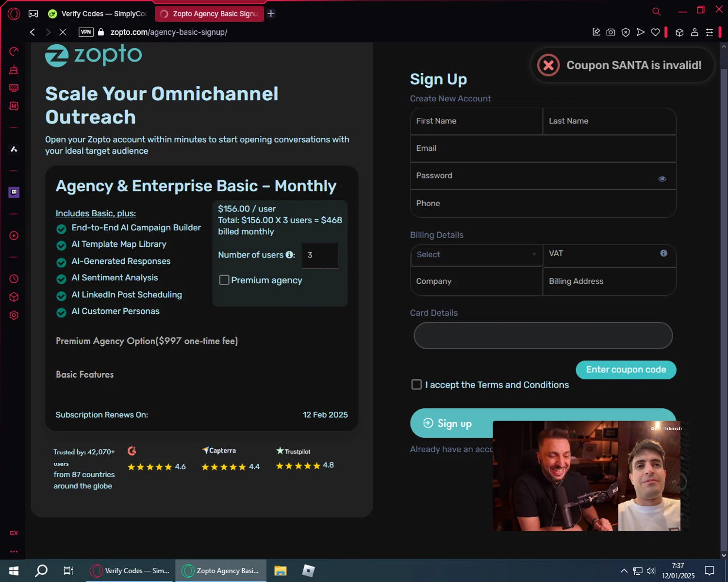This screenshot has height=582, width=728.
Task: Open the Opera menu logo
Action: coord(14,14)
